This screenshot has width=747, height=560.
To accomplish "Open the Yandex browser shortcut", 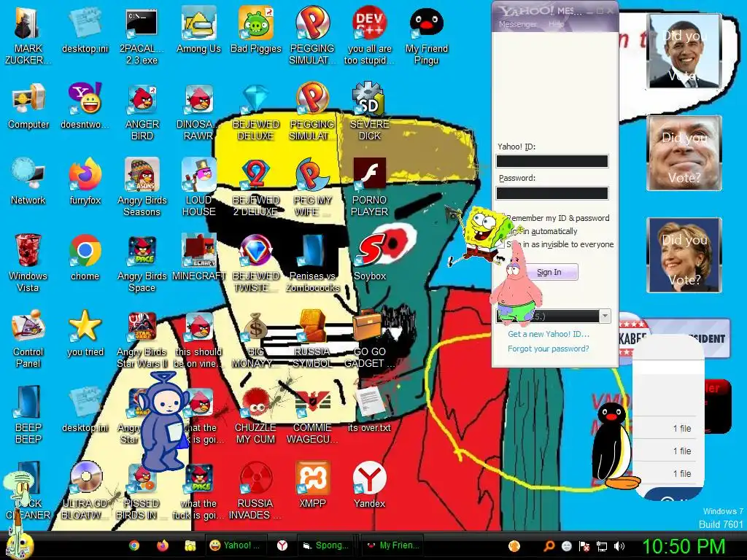I will 370,484.
